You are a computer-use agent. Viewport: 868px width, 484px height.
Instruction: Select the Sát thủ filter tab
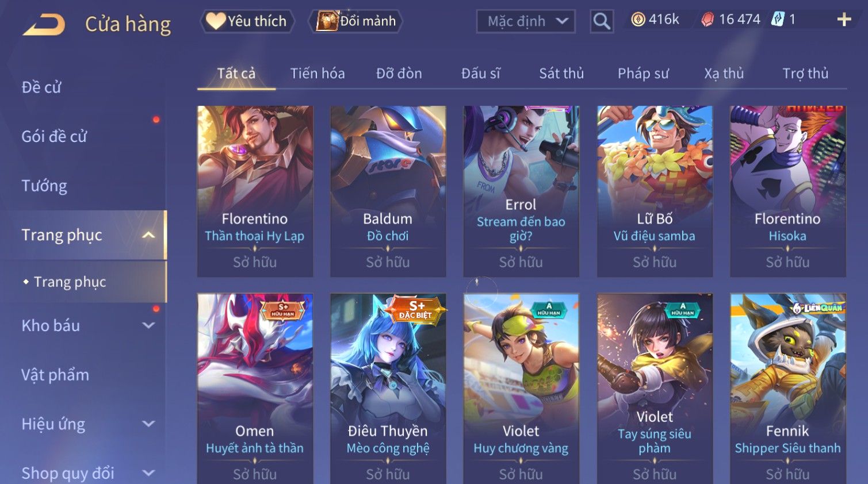[561, 74]
